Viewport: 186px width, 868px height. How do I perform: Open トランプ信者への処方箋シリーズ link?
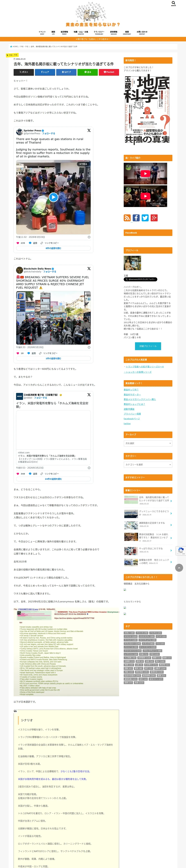[145, 367]
